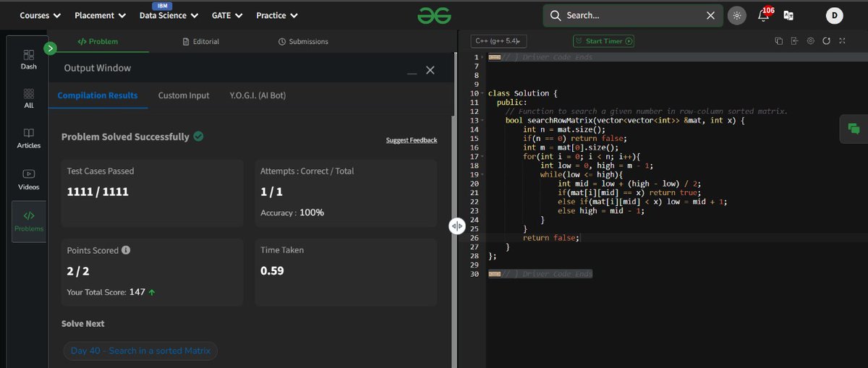The height and width of the screenshot is (368, 868).
Task: Open the Videos sidebar item
Action: tap(29, 179)
